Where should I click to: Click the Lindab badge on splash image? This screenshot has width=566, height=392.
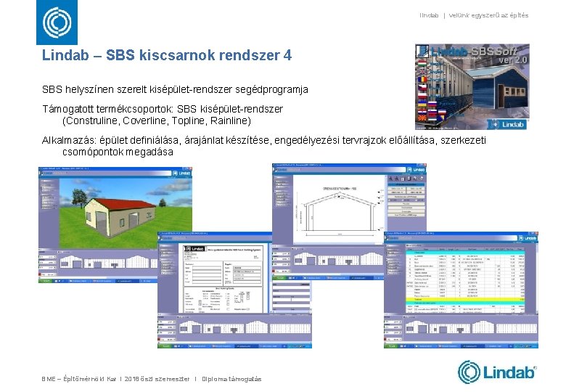[x=506, y=124]
